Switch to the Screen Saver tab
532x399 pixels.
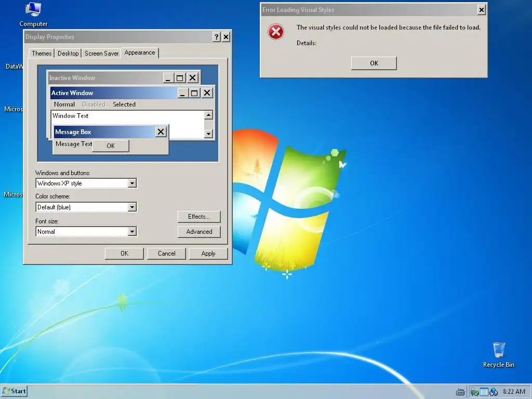(101, 54)
